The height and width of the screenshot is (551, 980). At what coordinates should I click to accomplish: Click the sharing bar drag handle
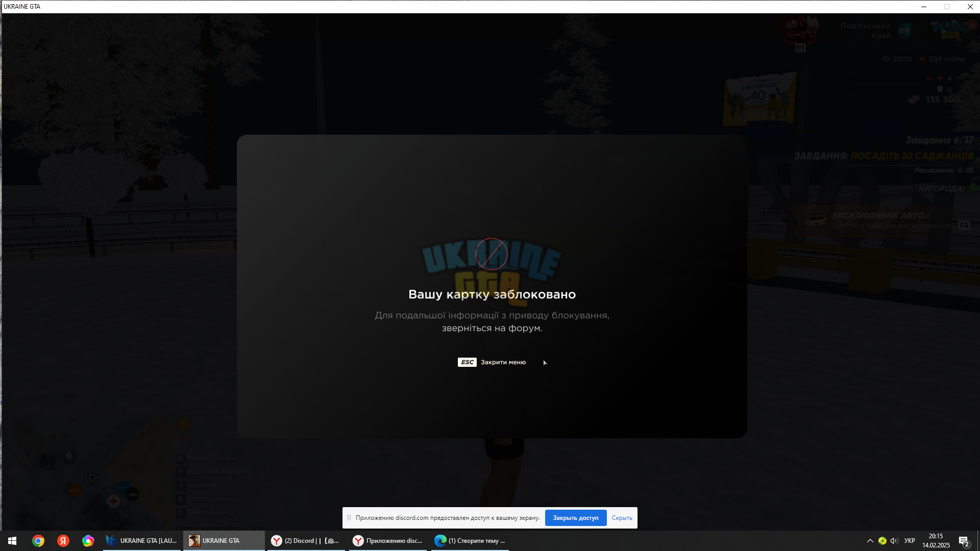coord(349,518)
